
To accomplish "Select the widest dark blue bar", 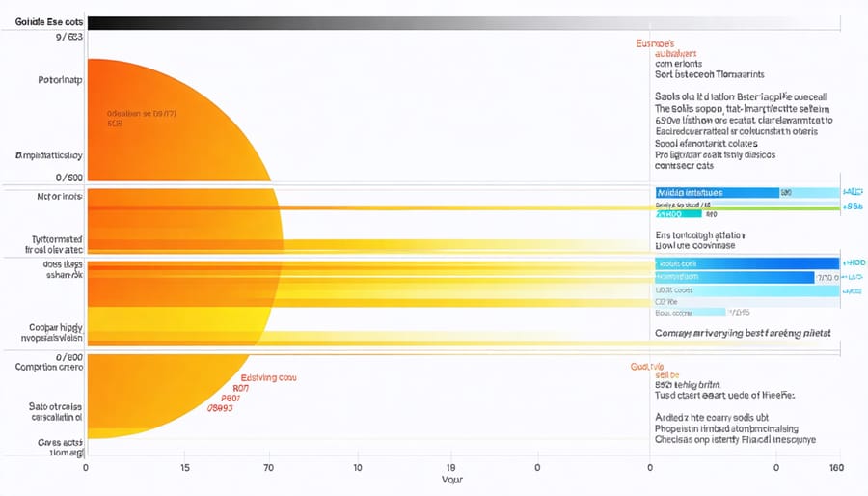I will click(x=746, y=263).
